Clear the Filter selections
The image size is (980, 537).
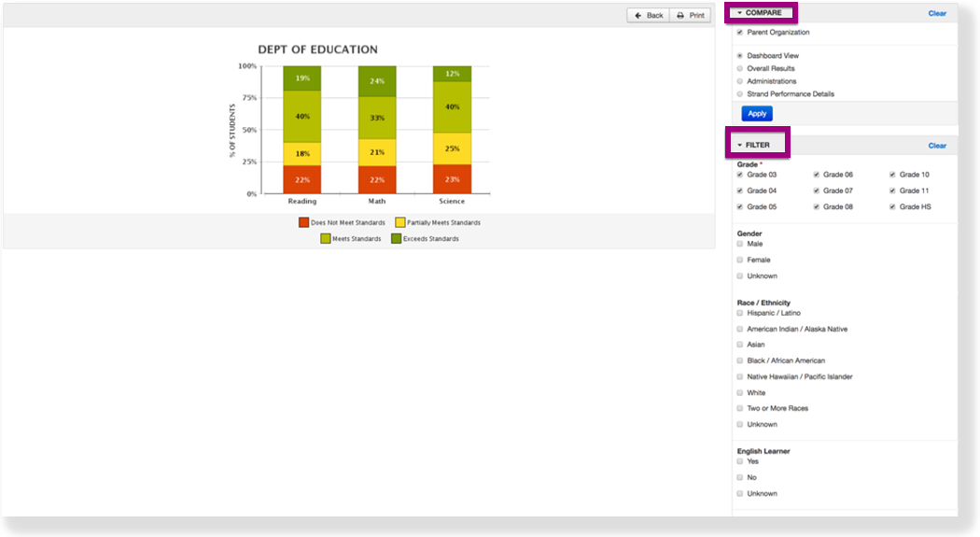pyautogui.click(x=936, y=146)
